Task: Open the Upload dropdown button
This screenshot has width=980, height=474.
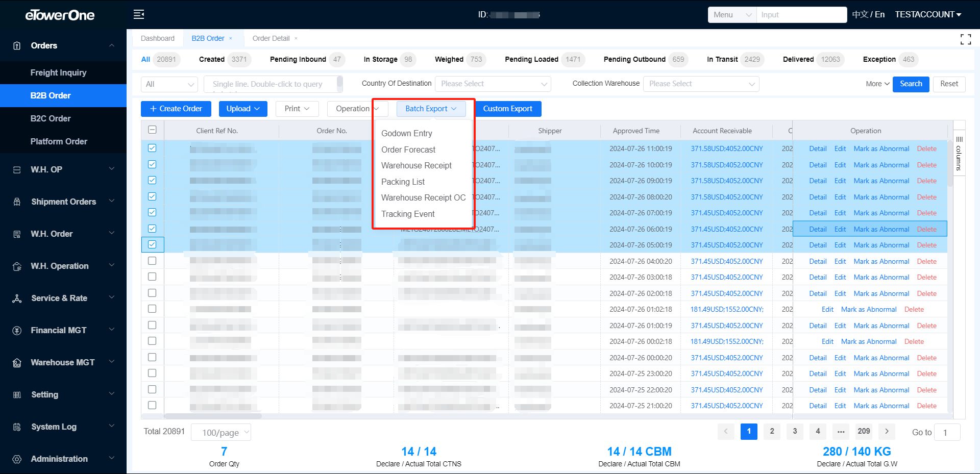Action: (243, 109)
